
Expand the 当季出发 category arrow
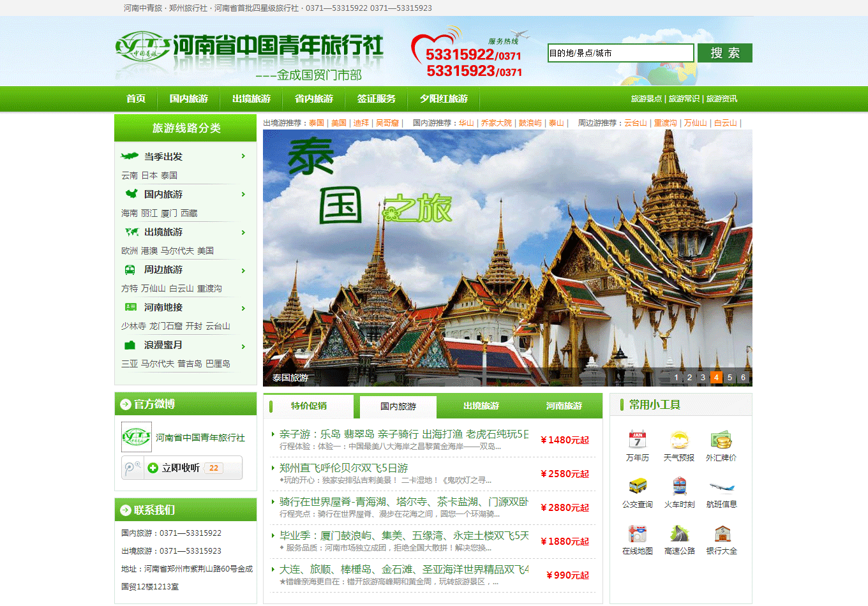point(243,156)
